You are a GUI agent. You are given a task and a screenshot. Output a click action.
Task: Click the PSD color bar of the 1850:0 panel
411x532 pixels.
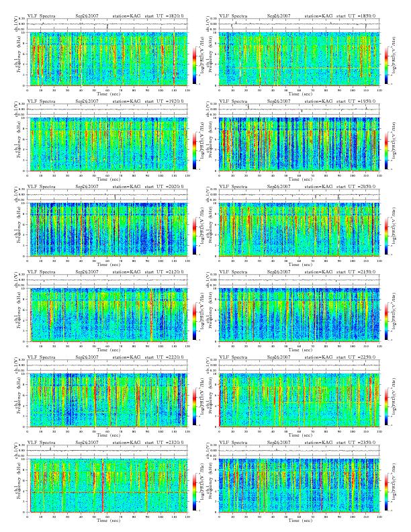click(x=386, y=65)
